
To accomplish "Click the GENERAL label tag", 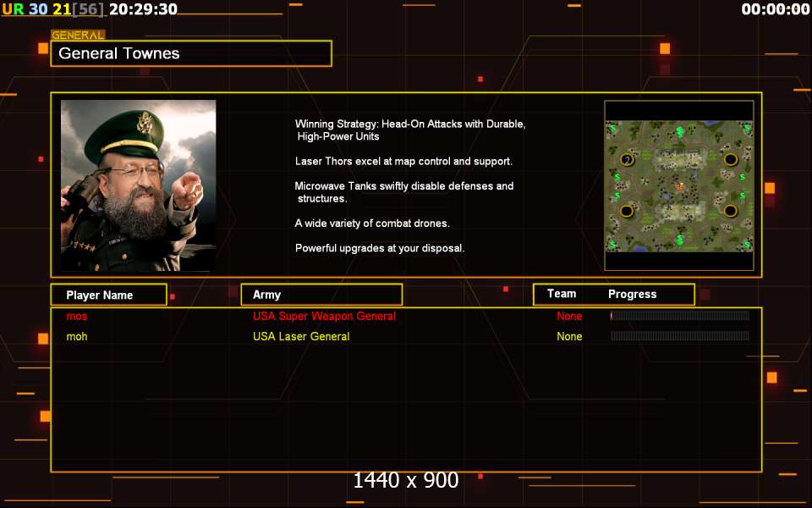I will [78, 36].
